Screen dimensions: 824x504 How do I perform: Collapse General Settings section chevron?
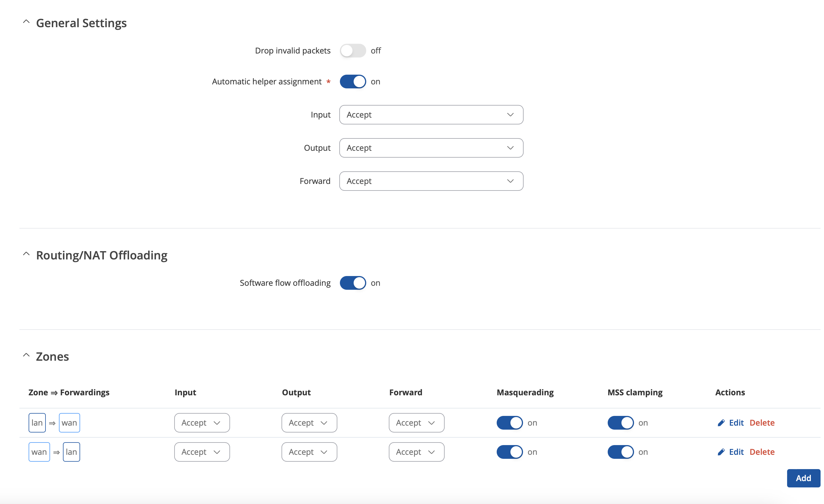click(26, 22)
